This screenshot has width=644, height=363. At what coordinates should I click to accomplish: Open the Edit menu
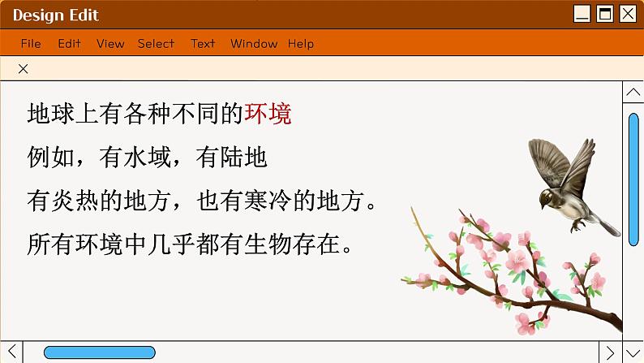[x=69, y=44]
